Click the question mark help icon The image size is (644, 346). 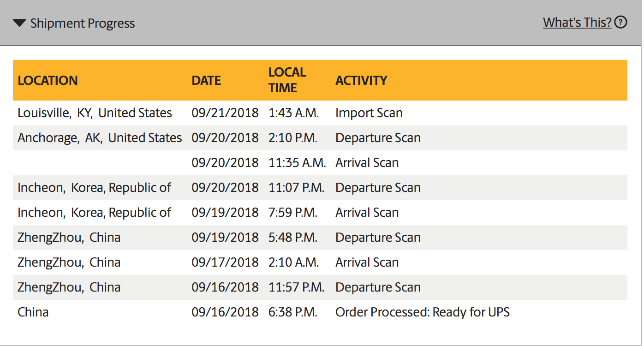click(x=621, y=22)
